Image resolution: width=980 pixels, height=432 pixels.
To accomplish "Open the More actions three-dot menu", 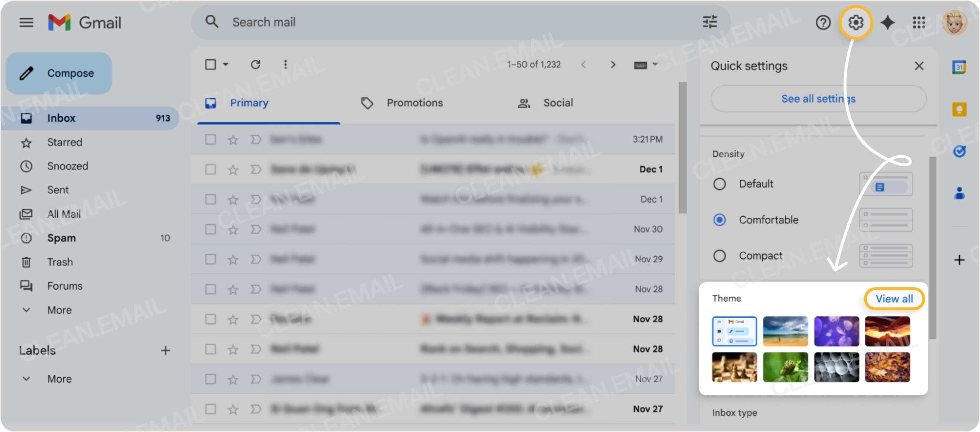I will [x=285, y=64].
